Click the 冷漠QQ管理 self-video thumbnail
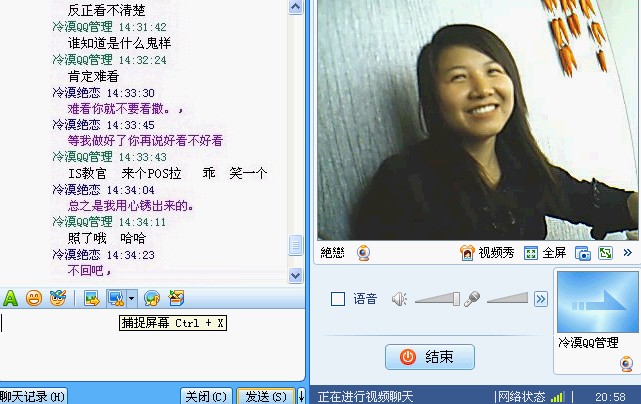 coord(597,302)
